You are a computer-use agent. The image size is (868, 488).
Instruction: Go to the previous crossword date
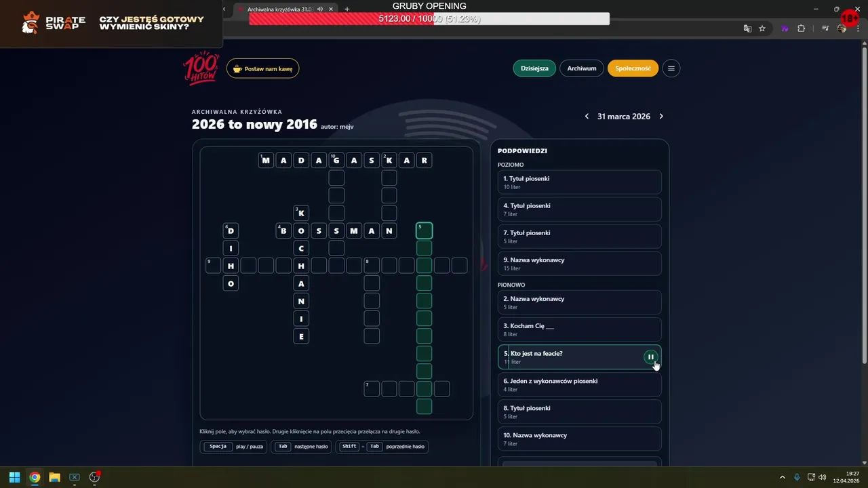click(587, 117)
